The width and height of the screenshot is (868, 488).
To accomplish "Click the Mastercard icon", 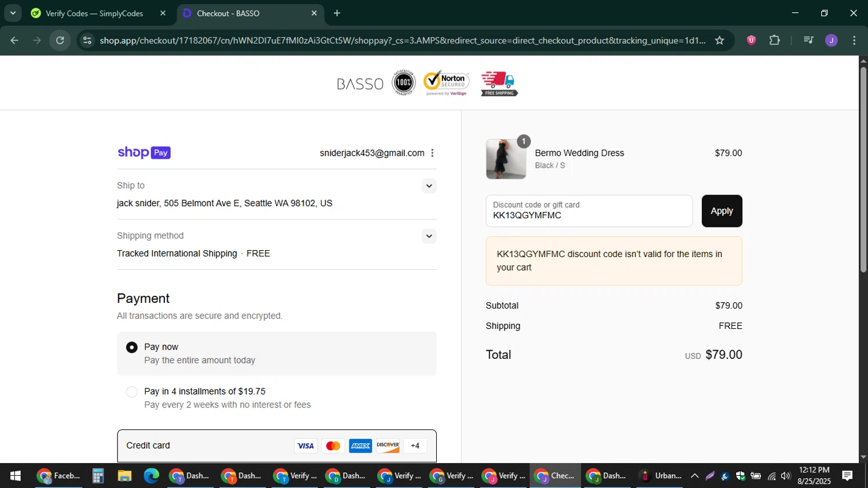I will (x=333, y=446).
